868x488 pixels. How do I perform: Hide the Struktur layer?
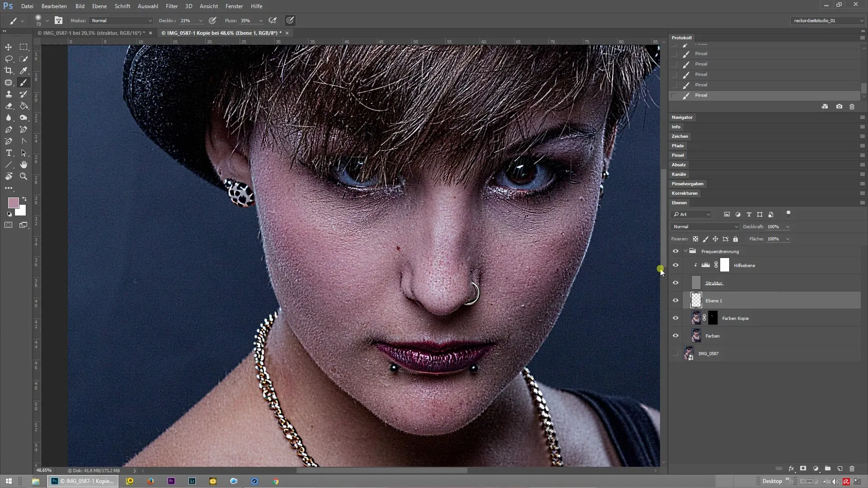tap(675, 283)
